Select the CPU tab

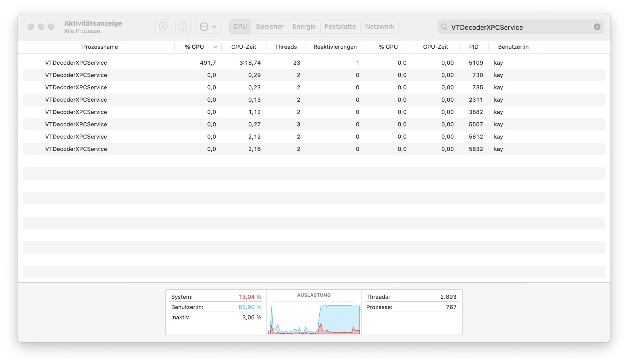(x=240, y=27)
